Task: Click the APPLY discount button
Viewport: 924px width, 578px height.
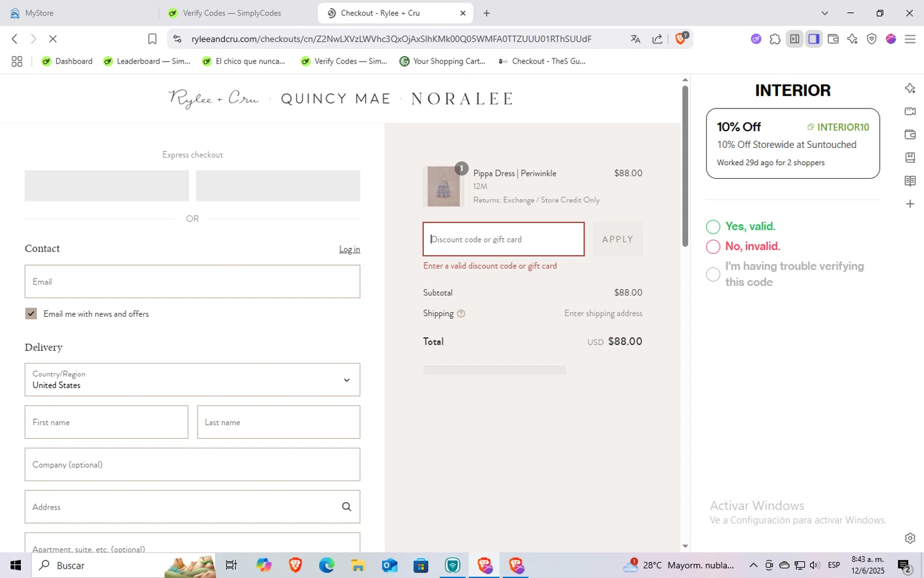Action: (617, 239)
